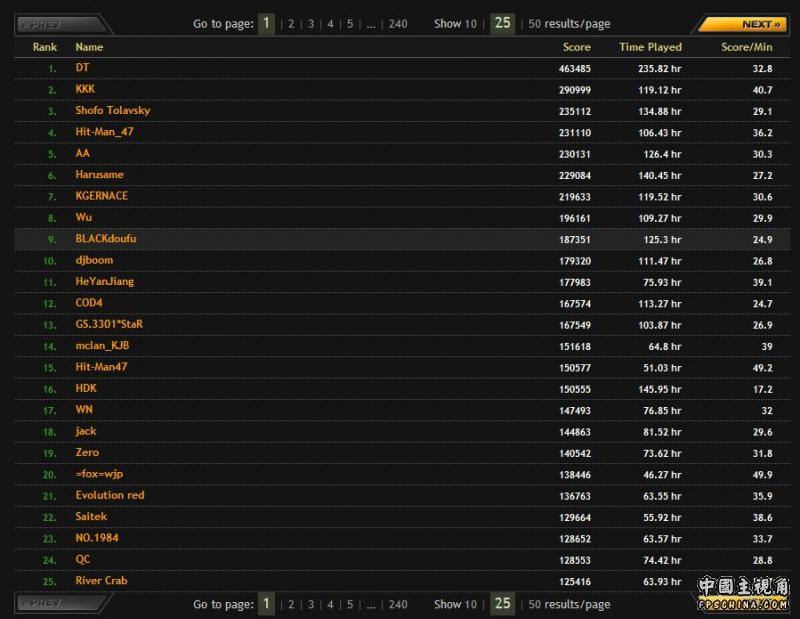
Task: Go to page 4 in bottom pagination
Action: [331, 605]
